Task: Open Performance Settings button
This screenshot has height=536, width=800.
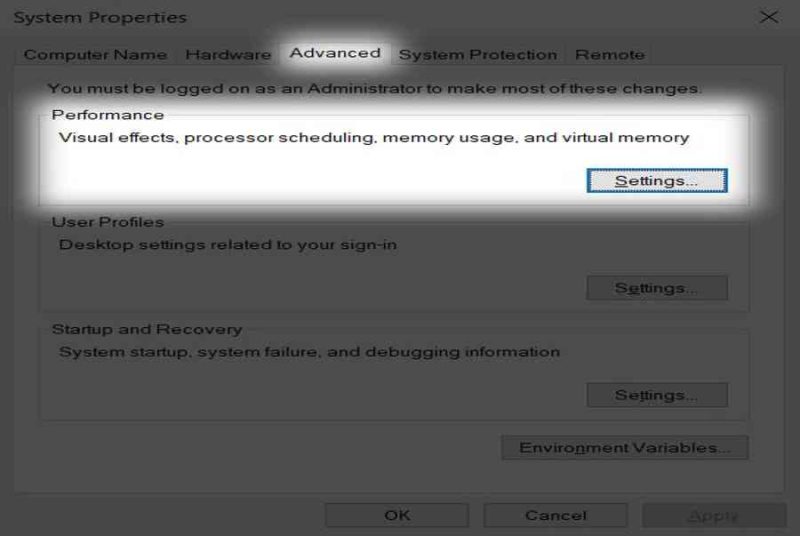Action: [x=657, y=181]
